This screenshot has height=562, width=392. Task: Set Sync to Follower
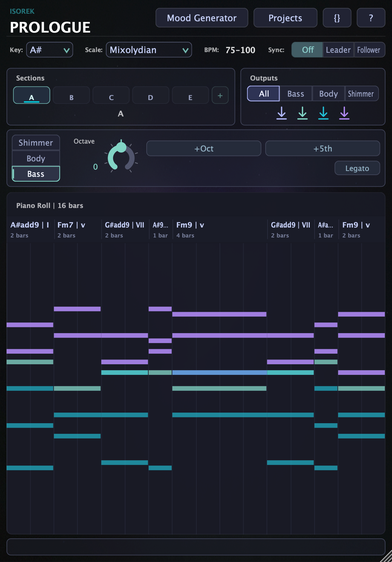coord(369,50)
